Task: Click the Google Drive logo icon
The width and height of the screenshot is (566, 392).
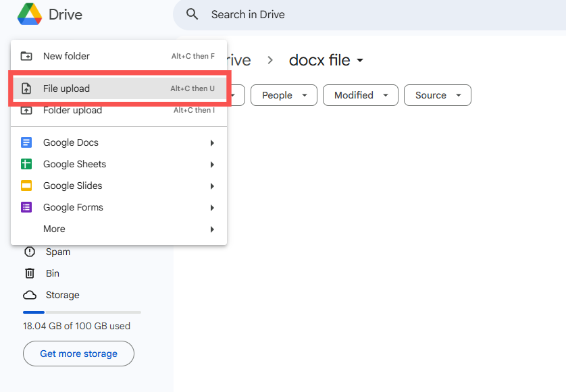Action: click(30, 14)
